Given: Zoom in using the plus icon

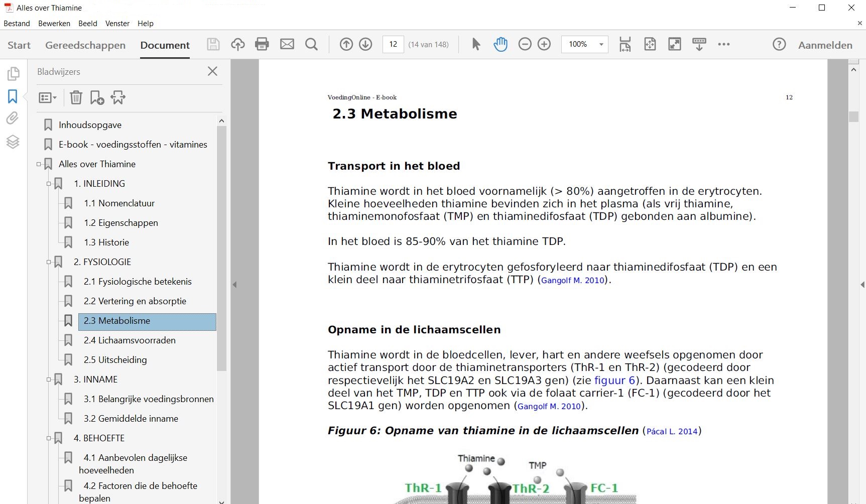Looking at the screenshot, I should click(544, 44).
